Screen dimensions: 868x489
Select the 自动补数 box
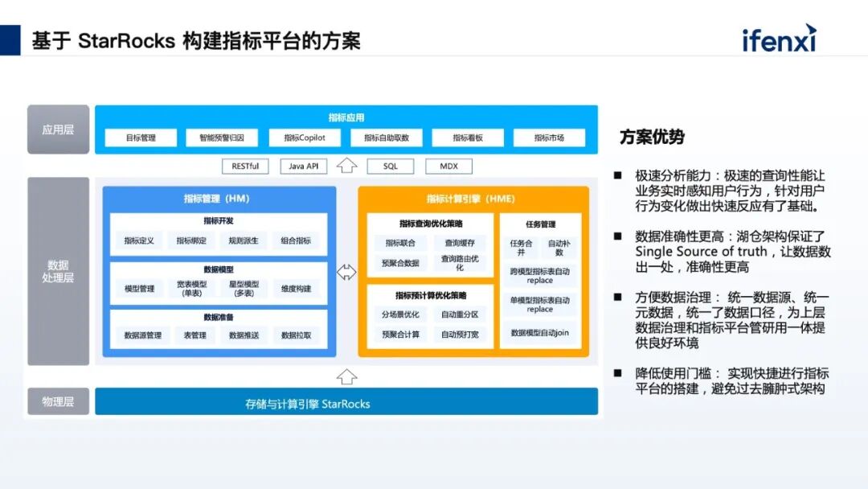(559, 248)
